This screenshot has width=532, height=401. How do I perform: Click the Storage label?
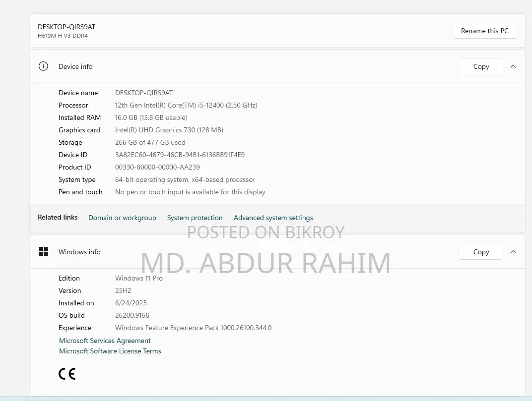pyautogui.click(x=70, y=142)
